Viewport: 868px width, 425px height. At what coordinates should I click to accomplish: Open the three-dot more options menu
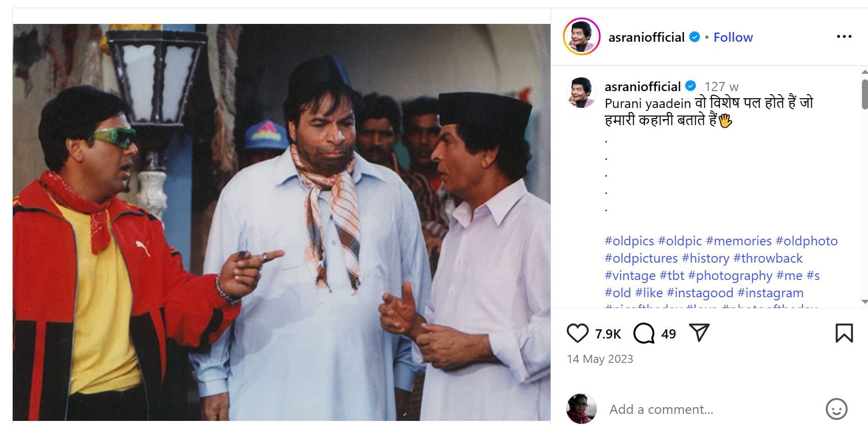click(x=844, y=37)
